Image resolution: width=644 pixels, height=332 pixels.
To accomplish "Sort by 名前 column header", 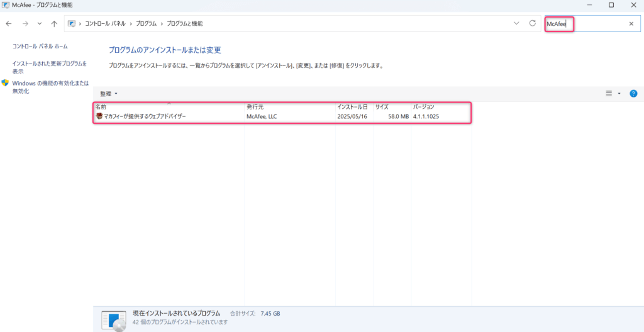I will coord(169,107).
